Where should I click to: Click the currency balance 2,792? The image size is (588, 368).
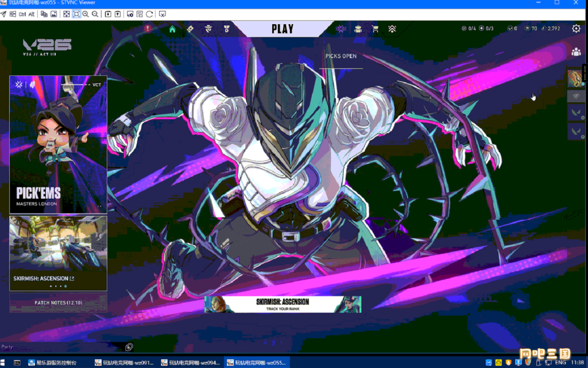pos(551,29)
